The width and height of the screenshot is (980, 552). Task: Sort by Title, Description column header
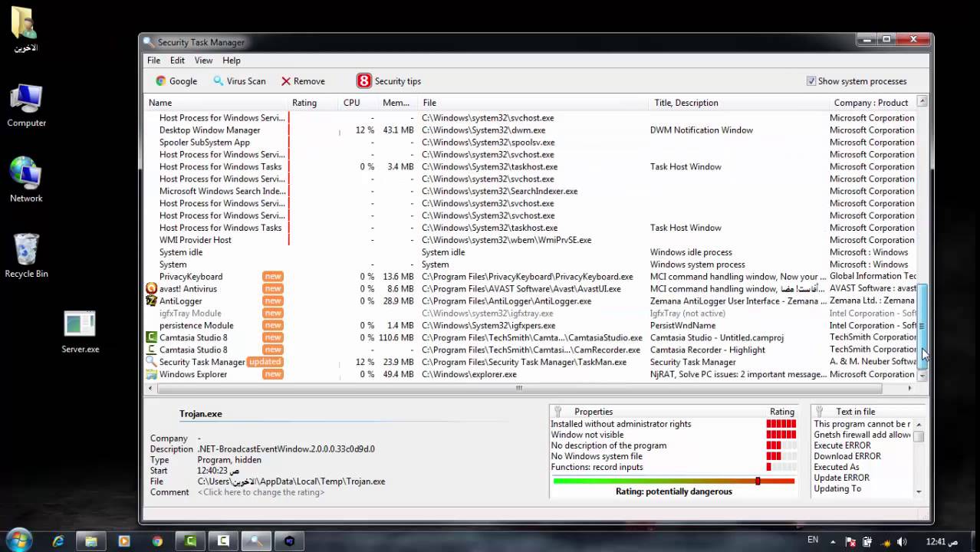click(x=739, y=103)
